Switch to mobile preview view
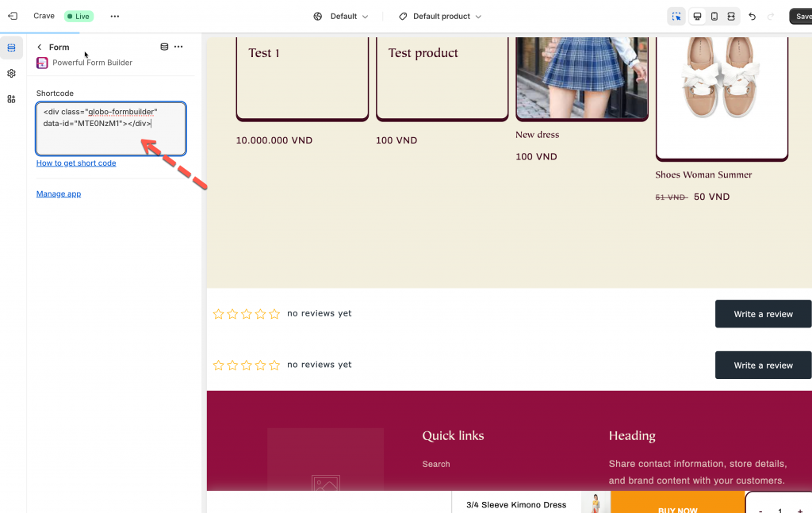Viewport: 812px width, 513px height. (714, 17)
